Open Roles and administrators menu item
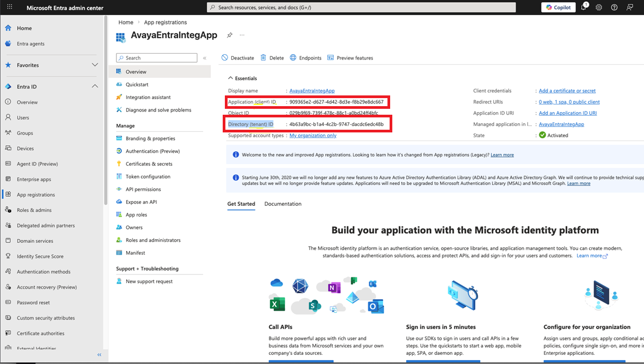Image resolution: width=644 pixels, height=364 pixels. [153, 241]
